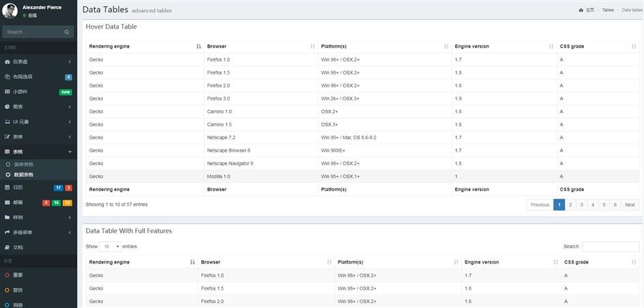The image size is (644, 308).
Task: Click the Hover Data Table heading
Action: pos(111,27)
